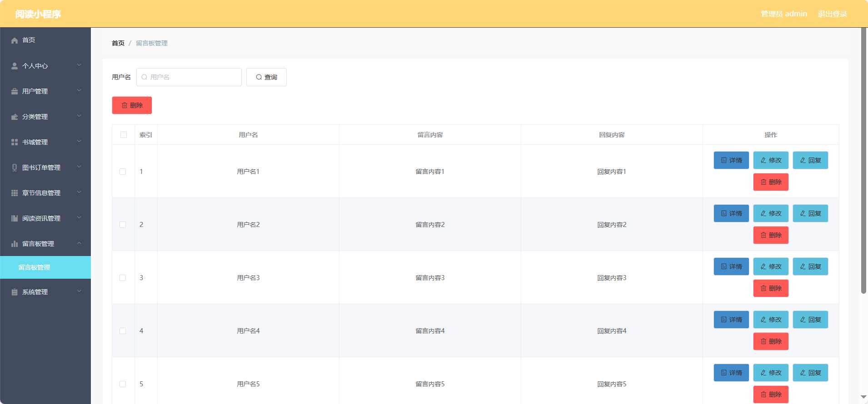868x404 pixels.
Task: Click the search icon on the 查询 button
Action: (259, 77)
